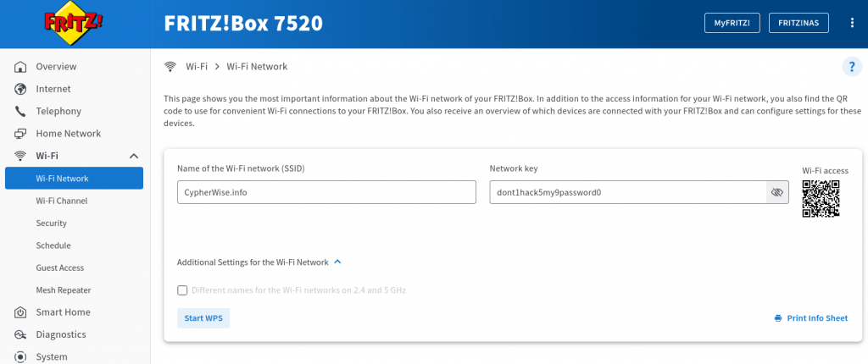Click the Start WPS button
Viewport: 868px width, 364px height.
click(x=203, y=318)
